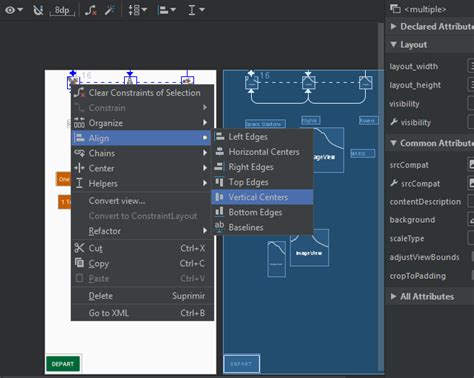
Task: Select middle image view in blueprint
Action: [x=308, y=82]
